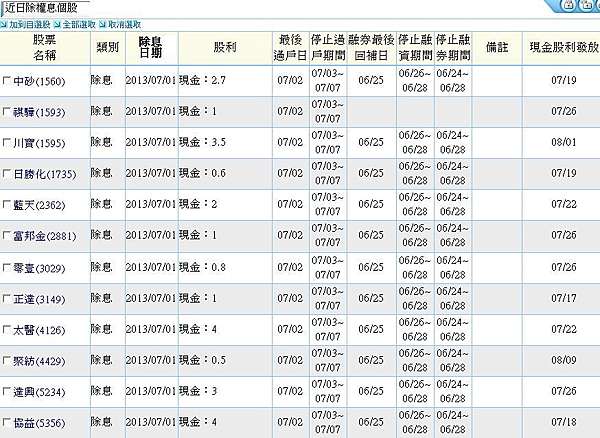The height and width of the screenshot is (438, 600).
Task: Open the stock name 達興(5234)
Action: (39, 392)
